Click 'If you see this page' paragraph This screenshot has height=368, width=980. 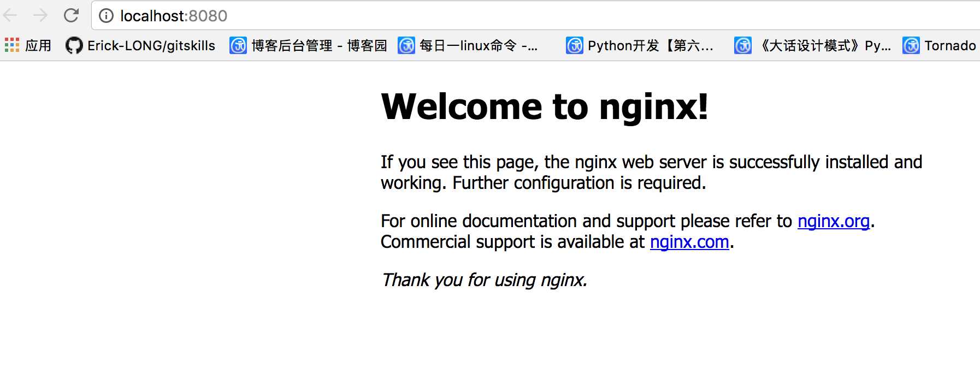click(x=651, y=173)
